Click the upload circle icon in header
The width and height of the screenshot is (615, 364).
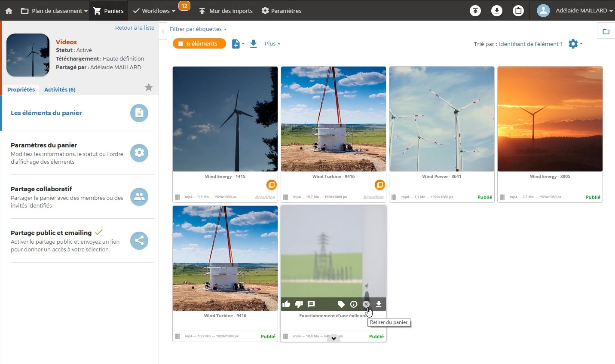(x=475, y=11)
